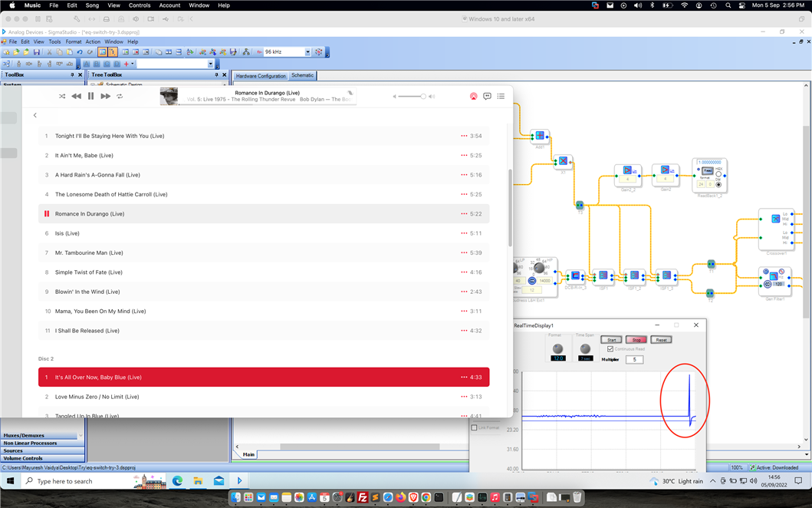Switch to the Schematic tab
Image resolution: width=812 pixels, height=508 pixels.
(302, 75)
